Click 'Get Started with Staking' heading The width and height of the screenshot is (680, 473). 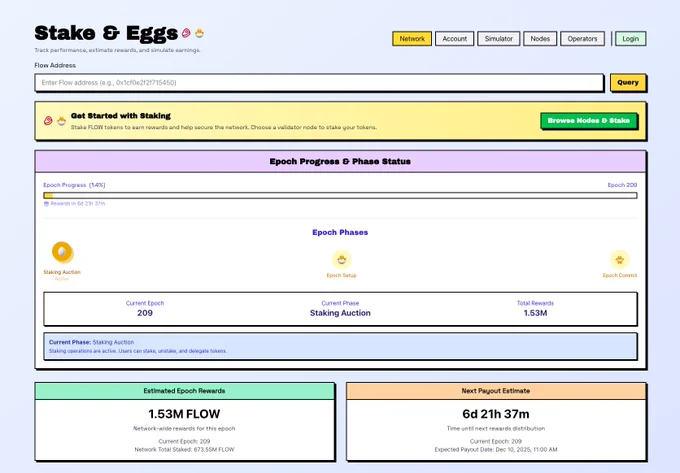tap(121, 116)
